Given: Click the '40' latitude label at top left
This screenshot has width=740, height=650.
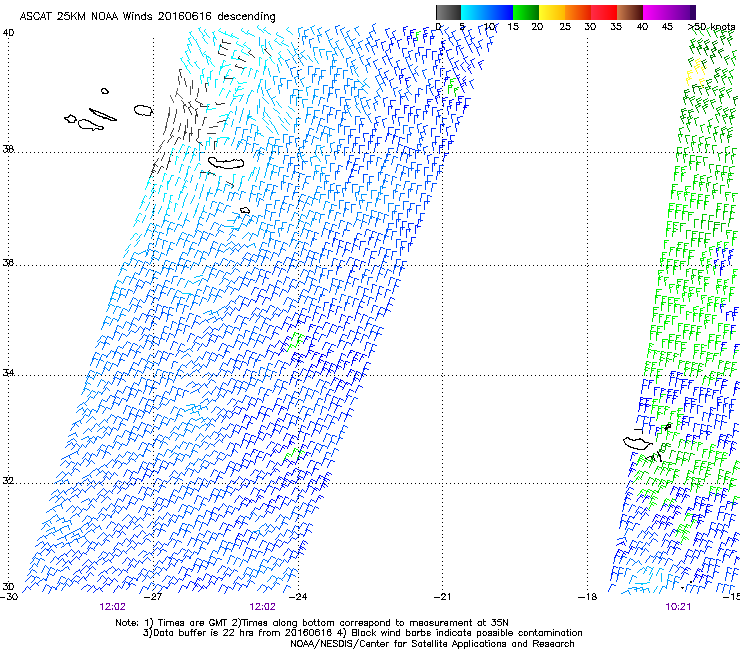Looking at the screenshot, I should [8, 33].
